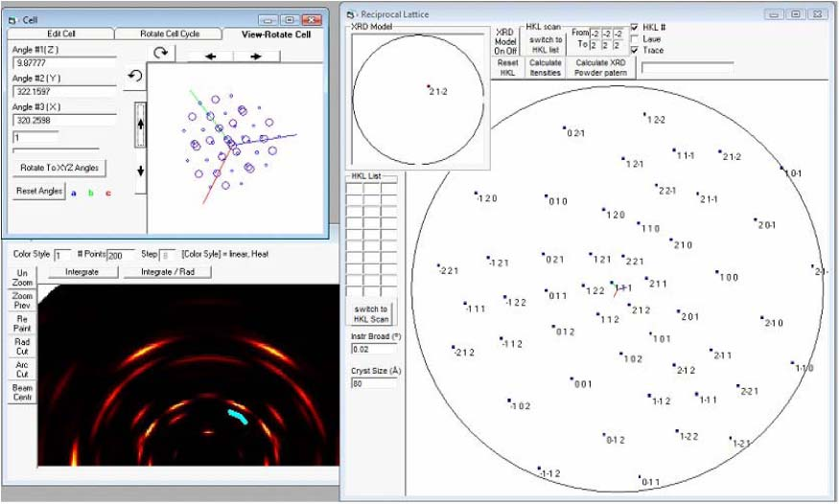The image size is (839, 504).
Task: Enable the Laue checkbox
Action: [x=636, y=38]
